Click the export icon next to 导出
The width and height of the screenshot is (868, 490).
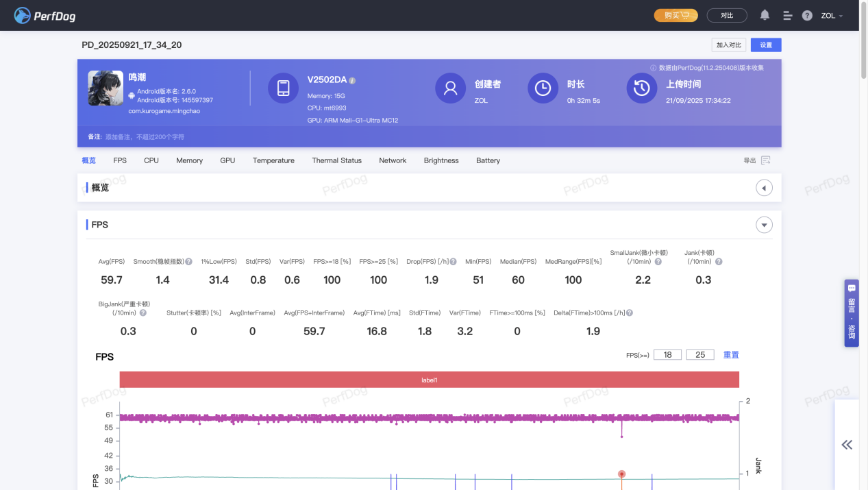click(x=765, y=160)
